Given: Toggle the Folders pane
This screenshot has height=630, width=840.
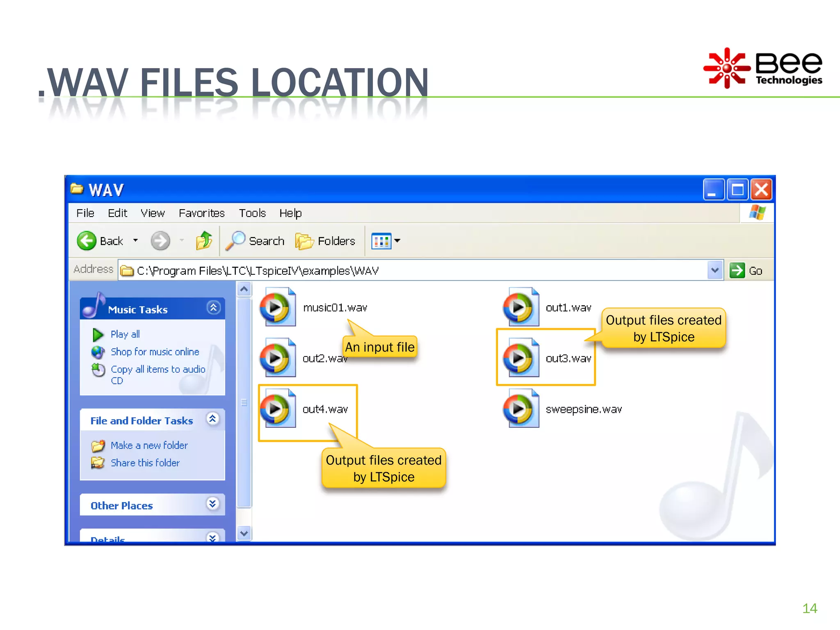Looking at the screenshot, I should 325,241.
